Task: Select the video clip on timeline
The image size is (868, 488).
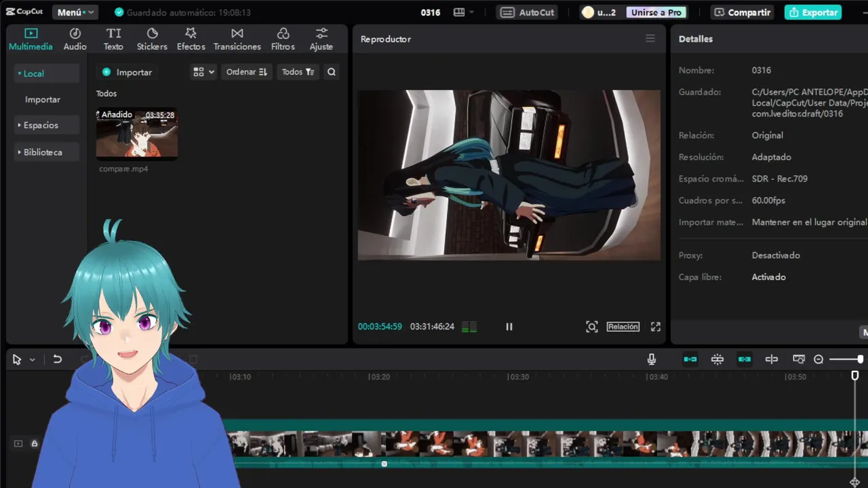Action: pyautogui.click(x=547, y=444)
